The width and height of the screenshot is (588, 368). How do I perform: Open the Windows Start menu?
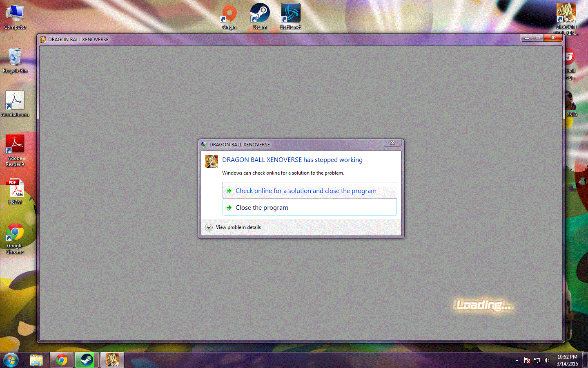coord(11,360)
